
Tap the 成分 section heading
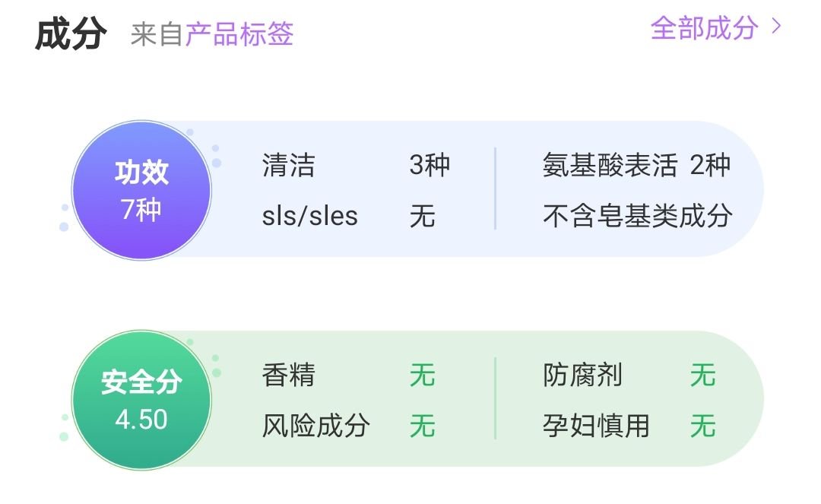coord(70,34)
